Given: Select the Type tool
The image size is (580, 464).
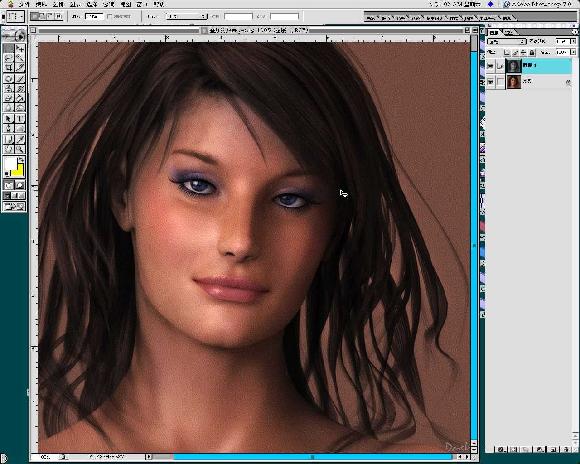Looking at the screenshot, I should 20,119.
